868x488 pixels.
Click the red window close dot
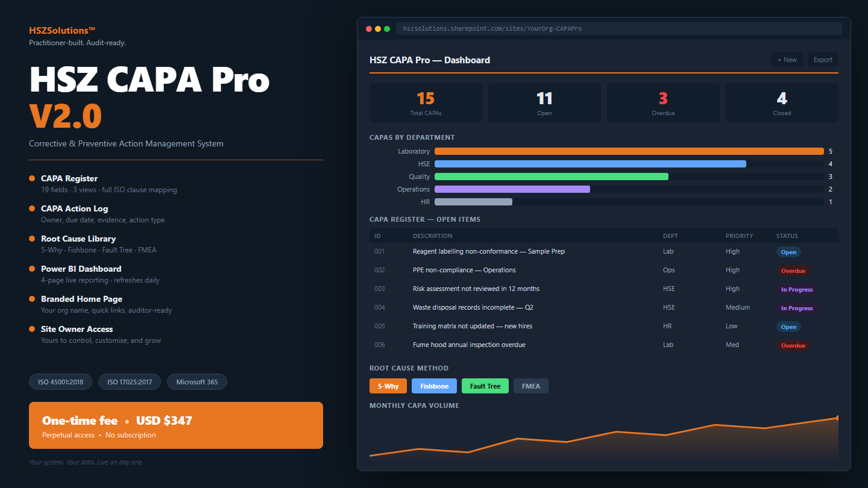[x=369, y=28]
